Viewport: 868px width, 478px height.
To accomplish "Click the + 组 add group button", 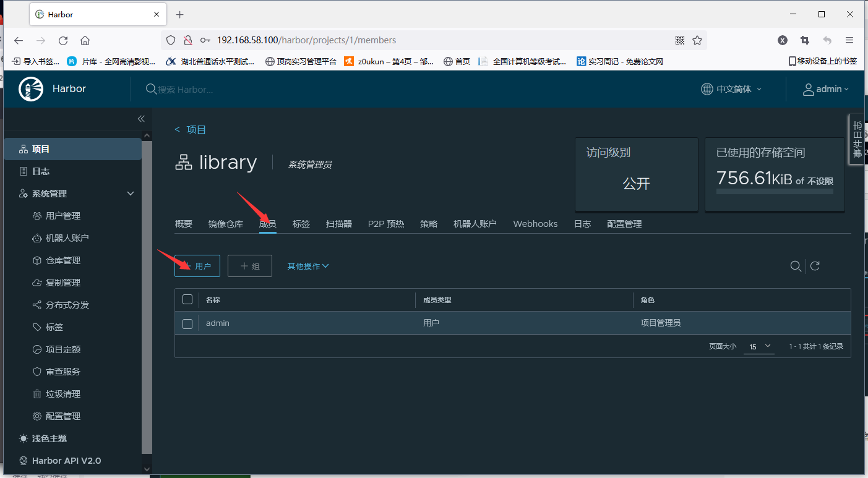I will click(250, 266).
